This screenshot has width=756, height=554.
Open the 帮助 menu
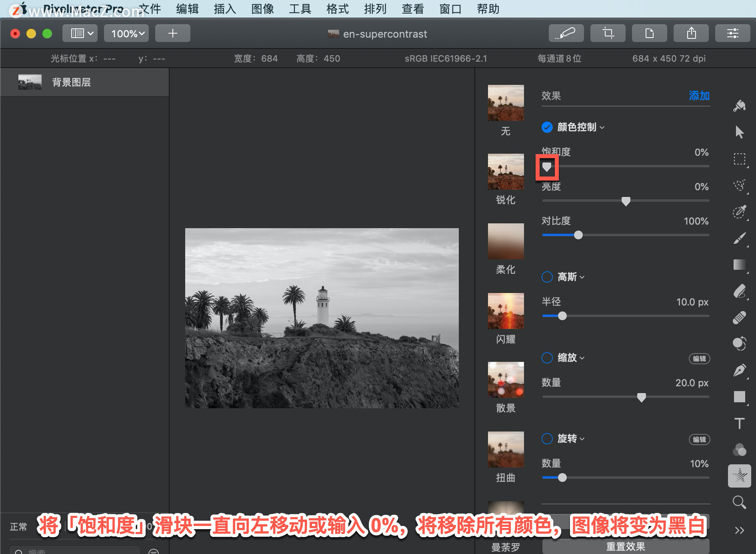(488, 9)
